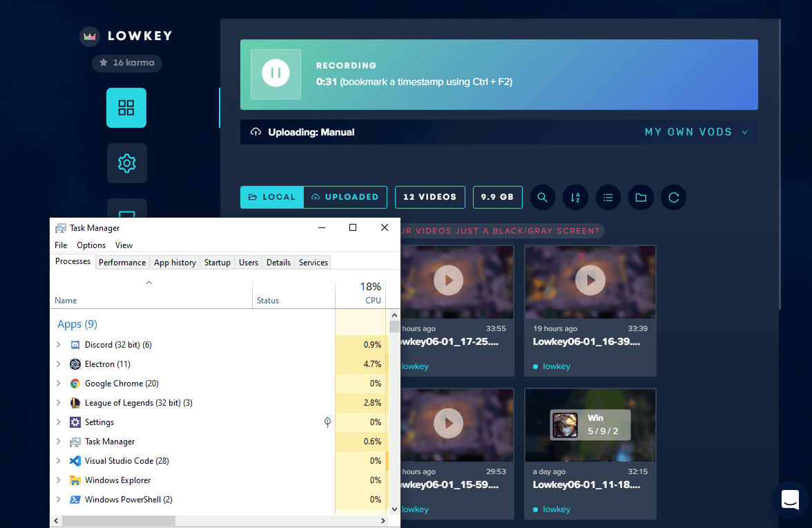This screenshot has height=528, width=812.
Task: Click the Task Manager horizontal scrollbar right arrow
Action: [x=383, y=521]
